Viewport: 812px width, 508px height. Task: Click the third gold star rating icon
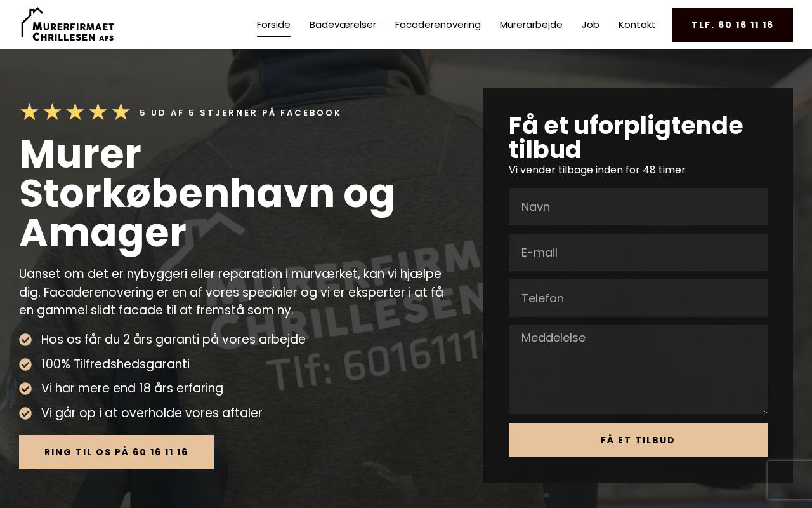point(75,112)
